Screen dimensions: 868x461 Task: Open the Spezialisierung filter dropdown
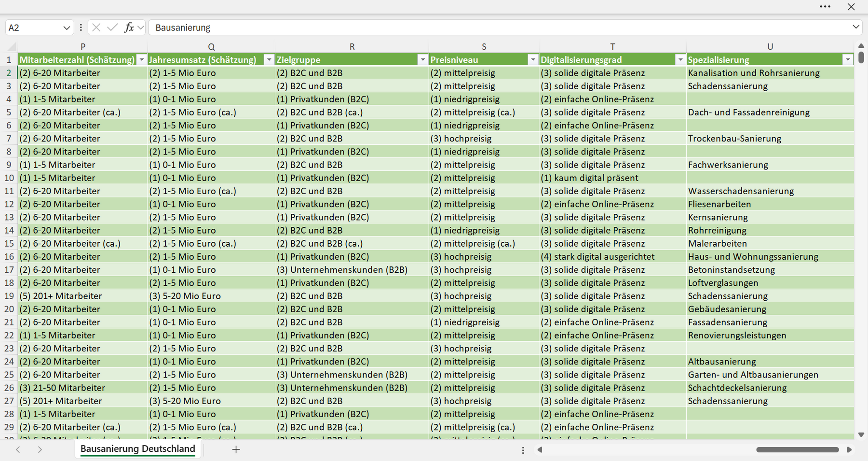848,60
